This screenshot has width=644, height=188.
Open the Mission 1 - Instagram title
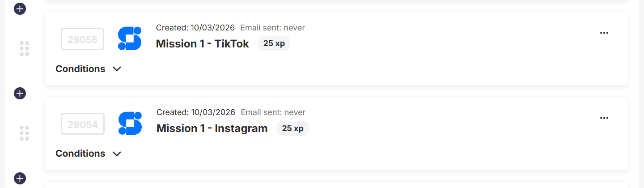point(212,128)
